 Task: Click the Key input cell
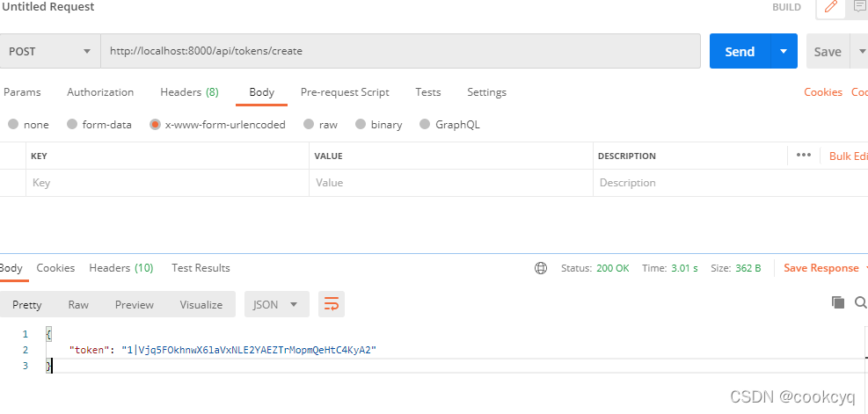(167, 183)
